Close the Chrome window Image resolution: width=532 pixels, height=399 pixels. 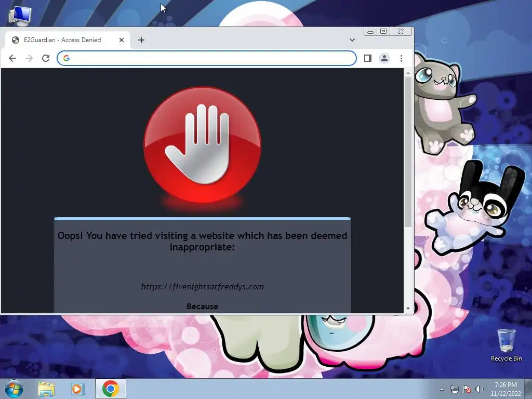(x=401, y=32)
